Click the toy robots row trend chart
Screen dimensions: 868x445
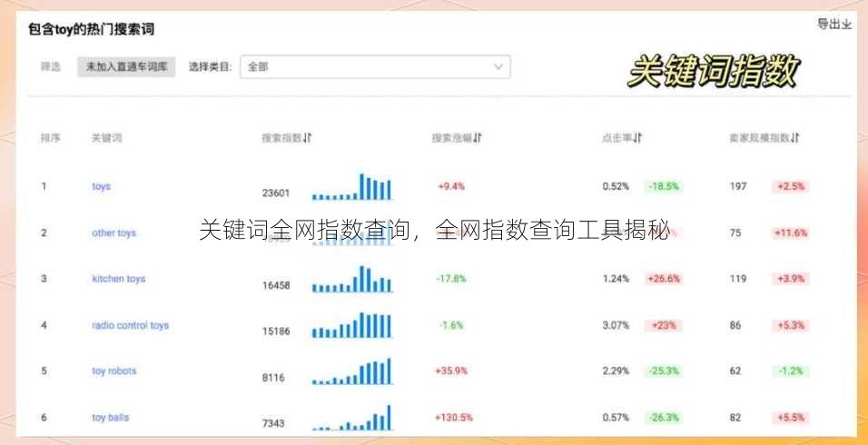(351, 371)
